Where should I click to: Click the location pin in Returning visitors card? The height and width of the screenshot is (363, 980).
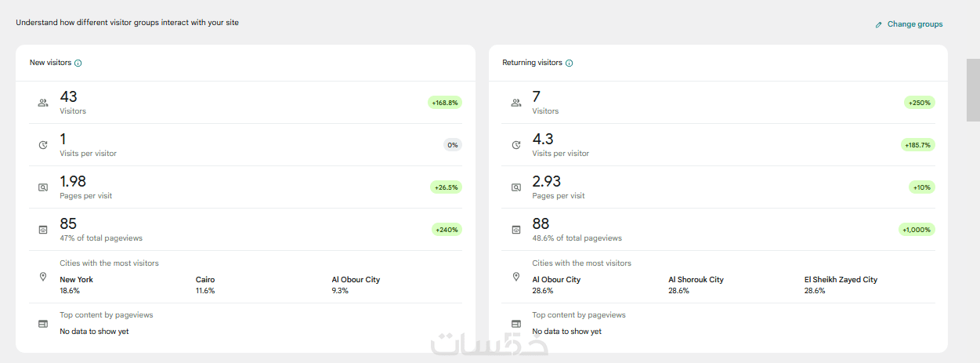coord(515,277)
